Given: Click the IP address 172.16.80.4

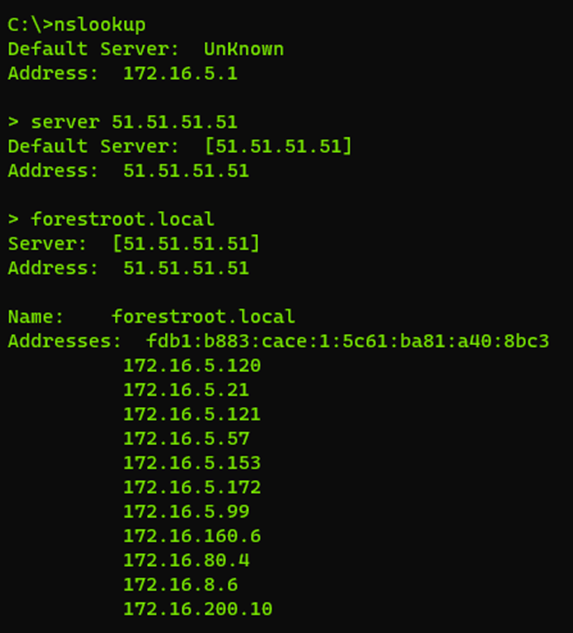Looking at the screenshot, I should click(x=186, y=560).
